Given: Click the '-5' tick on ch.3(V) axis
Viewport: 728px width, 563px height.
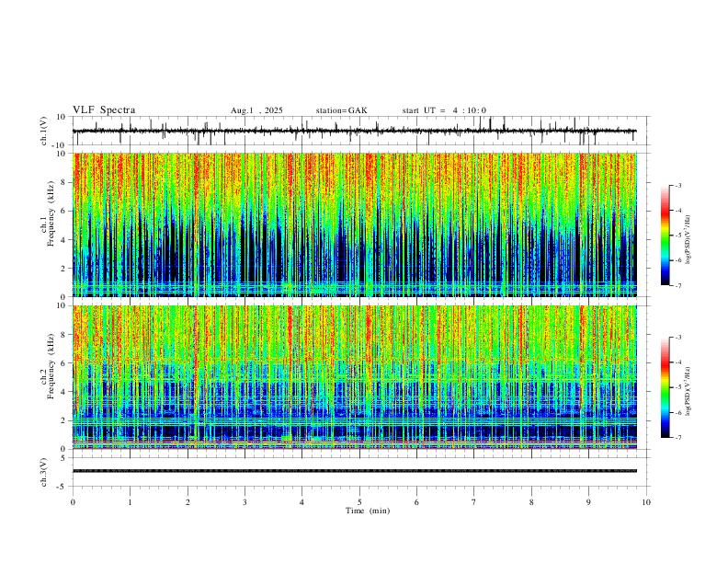Looking at the screenshot, I should tap(63, 487).
